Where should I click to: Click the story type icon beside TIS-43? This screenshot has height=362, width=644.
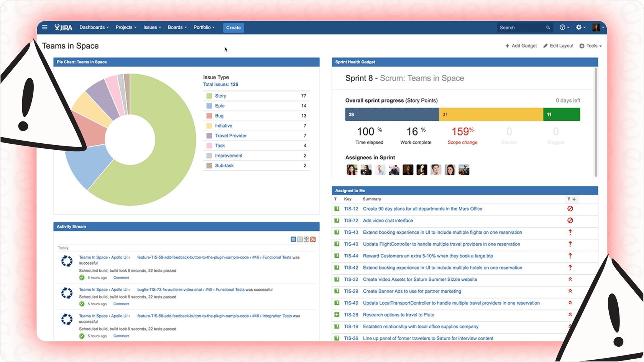tap(337, 233)
